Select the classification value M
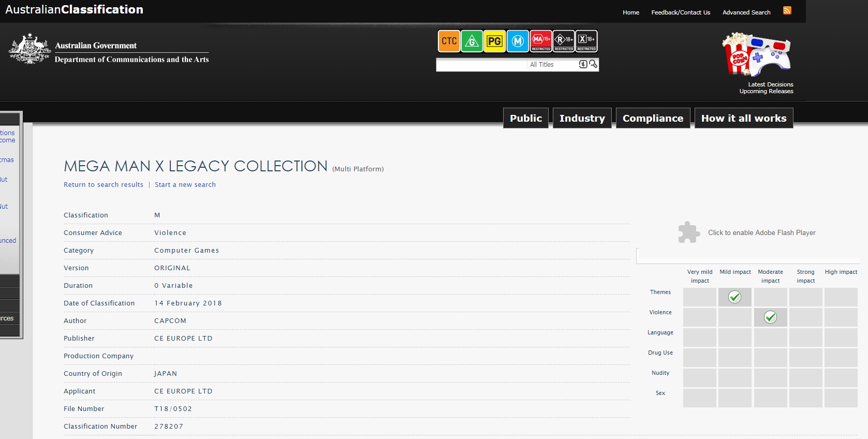Viewport: 868px width, 439px height. [157, 215]
